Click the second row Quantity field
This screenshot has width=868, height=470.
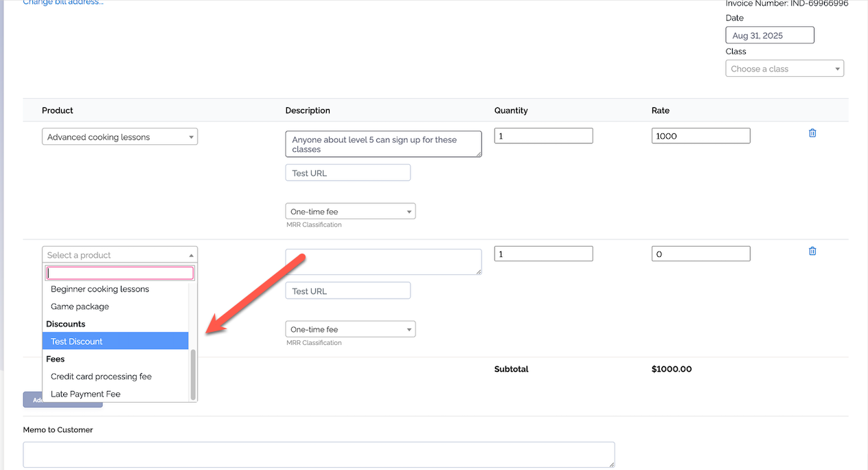click(x=542, y=254)
